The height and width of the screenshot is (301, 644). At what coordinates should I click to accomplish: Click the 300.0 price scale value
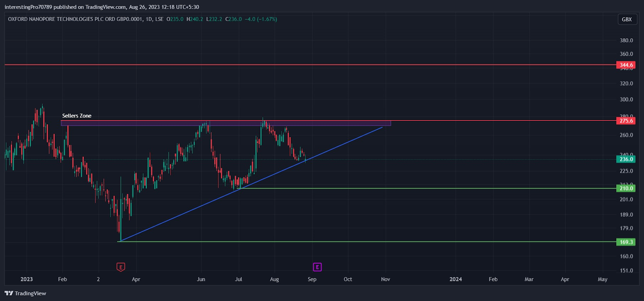(626, 100)
